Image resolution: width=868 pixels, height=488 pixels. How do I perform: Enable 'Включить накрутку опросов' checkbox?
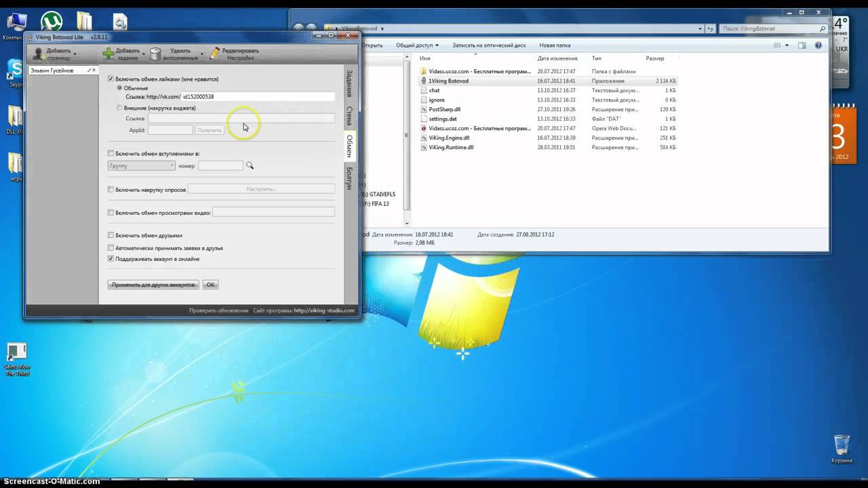pos(111,190)
